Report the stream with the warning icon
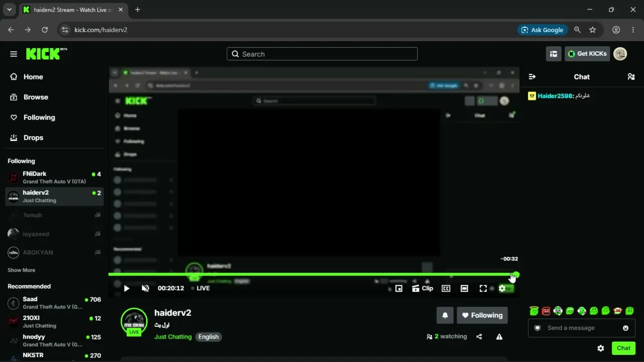 (499, 337)
